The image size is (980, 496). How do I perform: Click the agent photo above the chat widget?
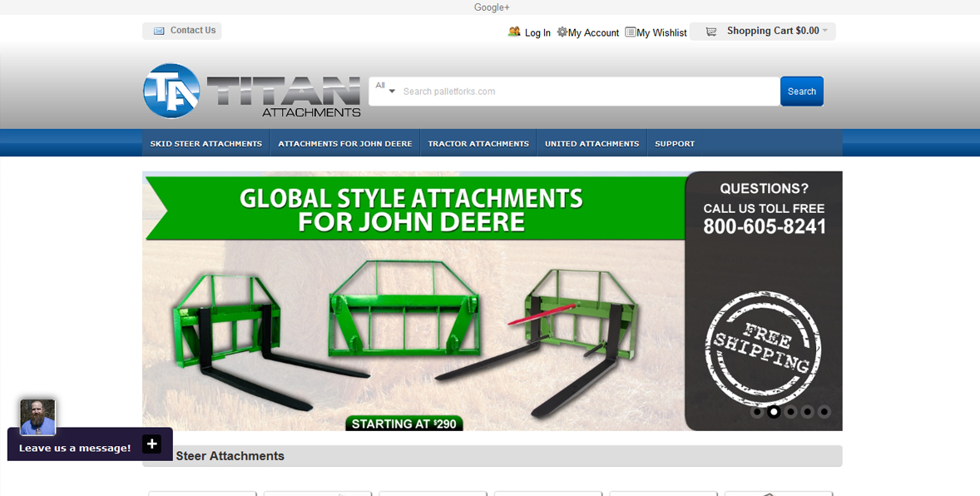point(37,417)
